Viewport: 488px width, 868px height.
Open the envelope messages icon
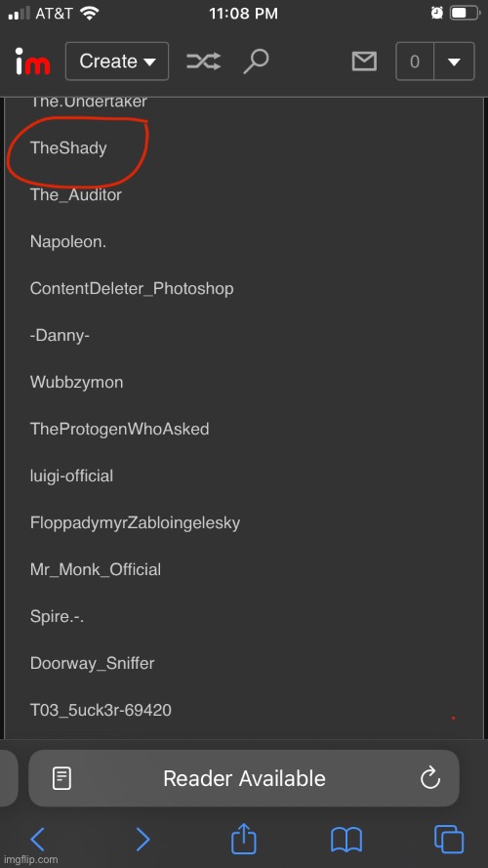tap(364, 62)
